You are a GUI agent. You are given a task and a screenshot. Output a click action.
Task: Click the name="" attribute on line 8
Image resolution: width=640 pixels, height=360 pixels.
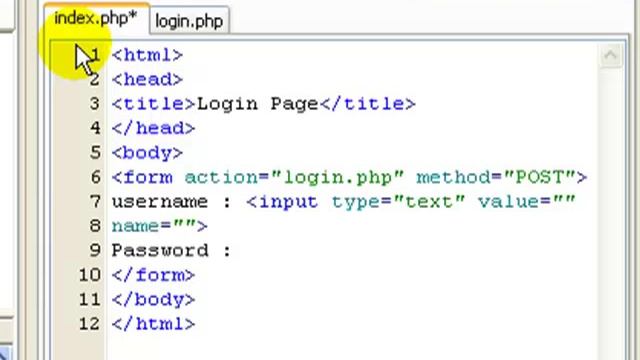[154, 226]
